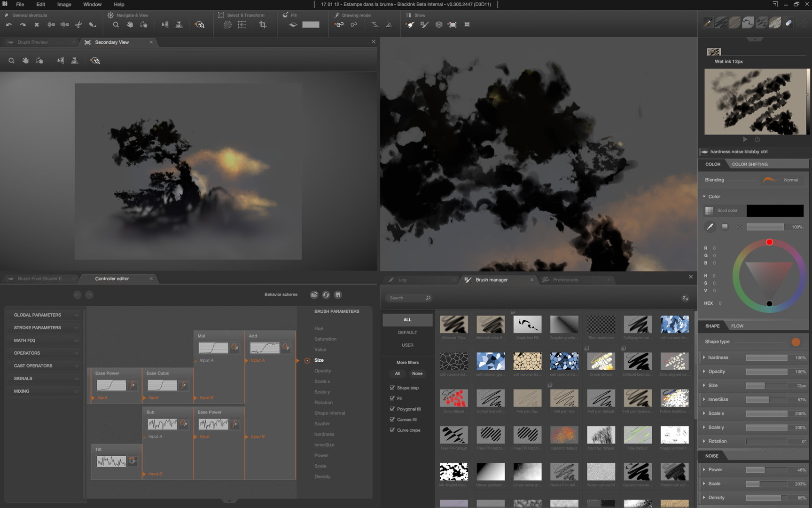Uncheck the Shape step filter
812x508 pixels.
click(x=392, y=388)
